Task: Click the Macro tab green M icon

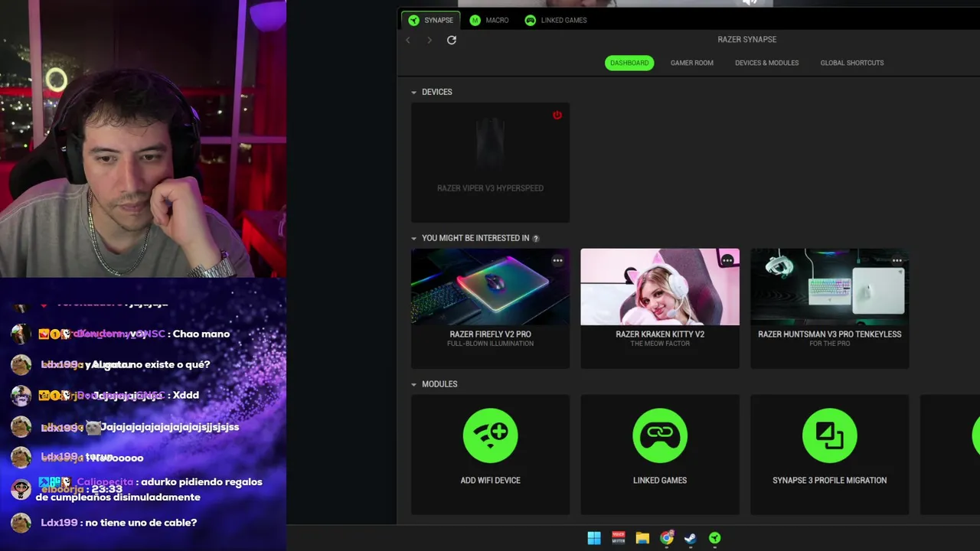Action: click(x=475, y=20)
